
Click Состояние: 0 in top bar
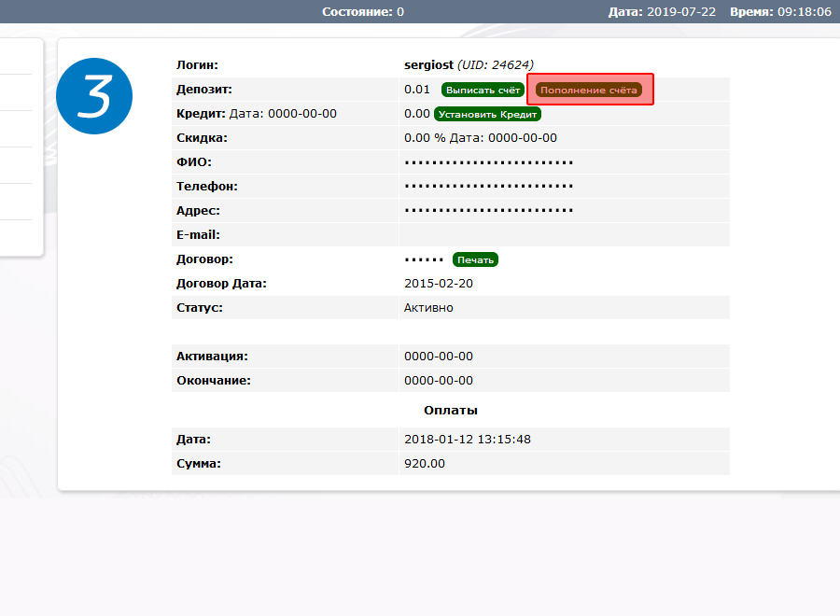click(363, 12)
